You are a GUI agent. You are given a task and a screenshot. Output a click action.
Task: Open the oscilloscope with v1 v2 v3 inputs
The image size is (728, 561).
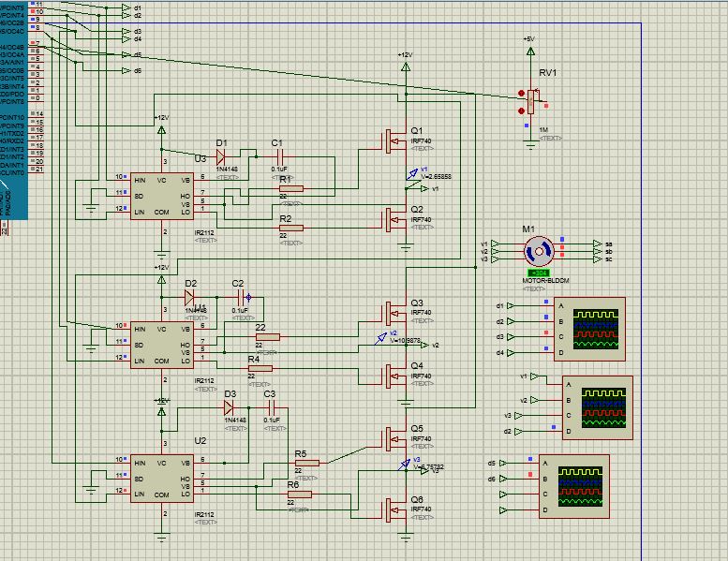click(598, 407)
